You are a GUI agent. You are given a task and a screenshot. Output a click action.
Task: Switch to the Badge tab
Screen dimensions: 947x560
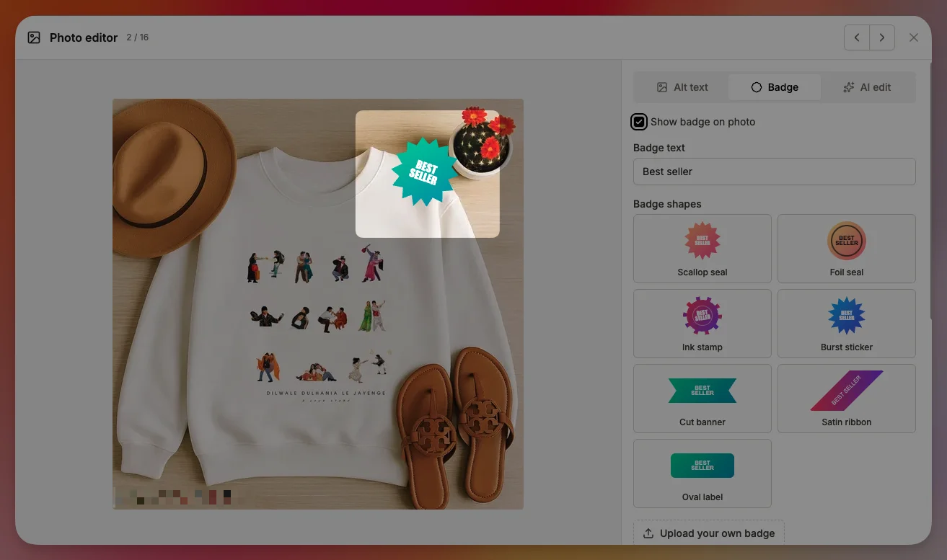pyautogui.click(x=775, y=87)
